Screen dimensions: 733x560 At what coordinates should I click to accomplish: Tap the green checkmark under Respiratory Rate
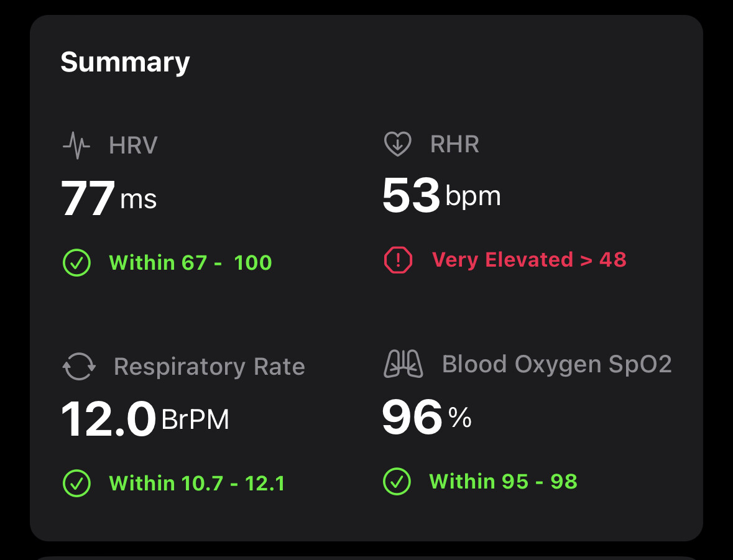[76, 483]
